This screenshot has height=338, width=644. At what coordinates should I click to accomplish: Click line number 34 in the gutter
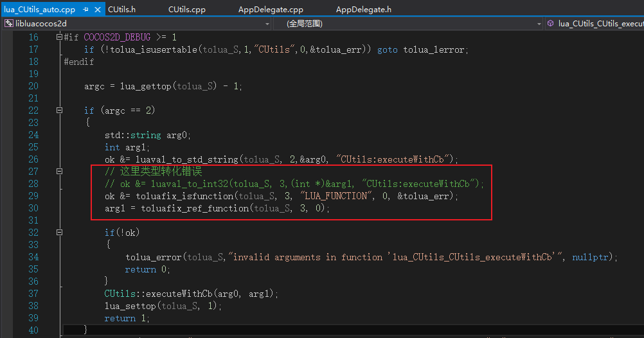click(x=33, y=257)
